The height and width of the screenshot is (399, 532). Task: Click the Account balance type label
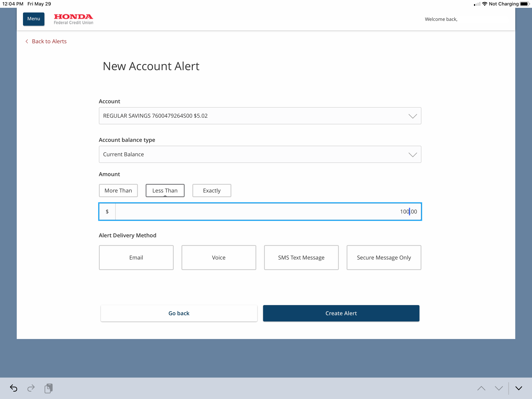(x=127, y=140)
